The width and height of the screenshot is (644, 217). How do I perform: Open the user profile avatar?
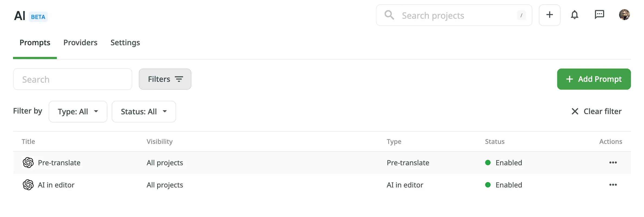(624, 15)
